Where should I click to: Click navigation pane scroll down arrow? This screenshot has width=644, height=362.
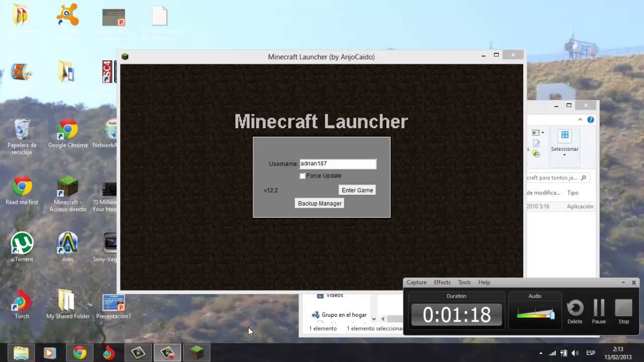373,318
